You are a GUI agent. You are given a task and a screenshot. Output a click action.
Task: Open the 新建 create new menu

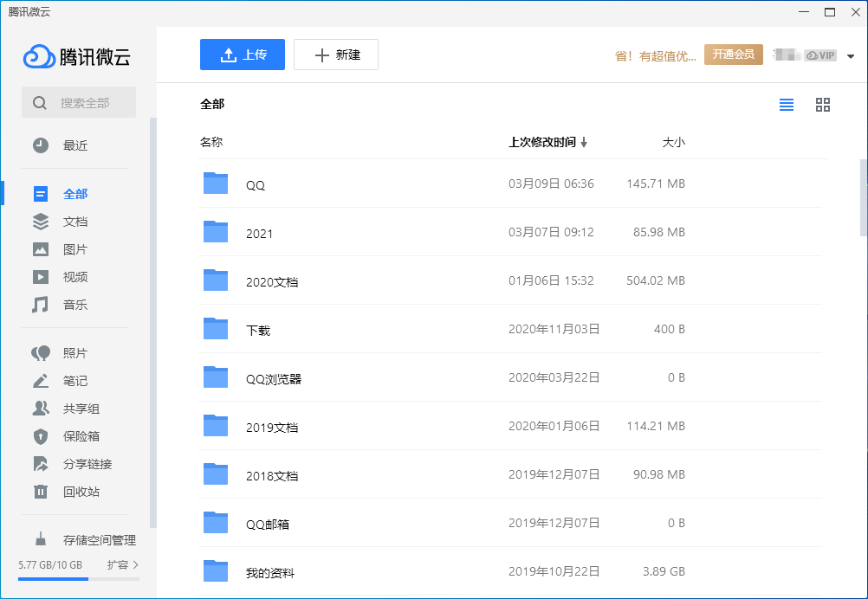[x=336, y=55]
